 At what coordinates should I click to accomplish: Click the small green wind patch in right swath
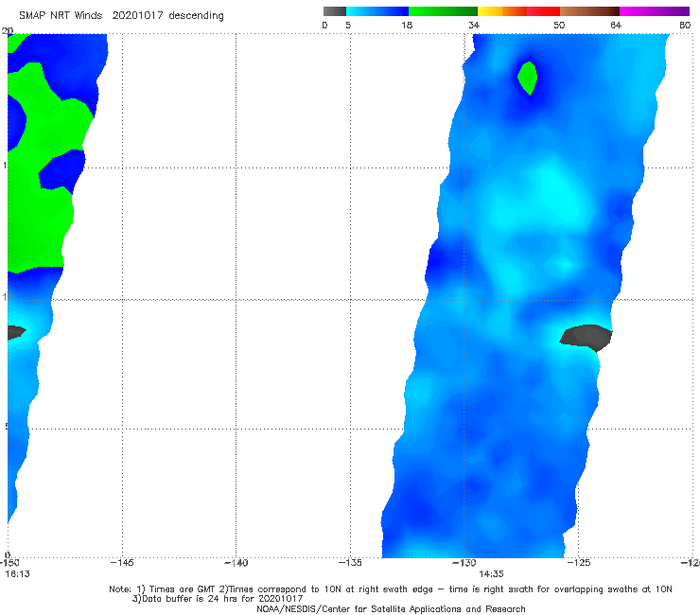pyautogui.click(x=528, y=78)
